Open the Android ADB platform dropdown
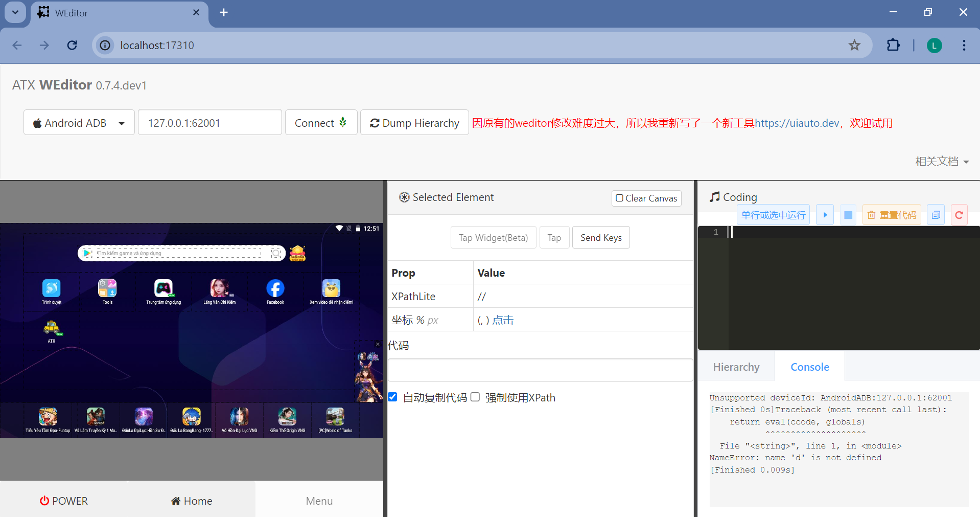Screen dimensions: 980x517 (x=79, y=123)
